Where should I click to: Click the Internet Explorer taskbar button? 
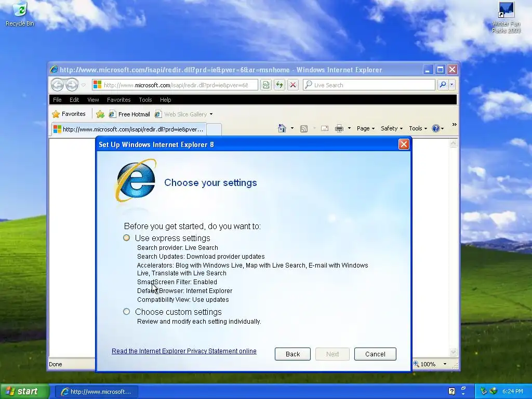(96, 392)
